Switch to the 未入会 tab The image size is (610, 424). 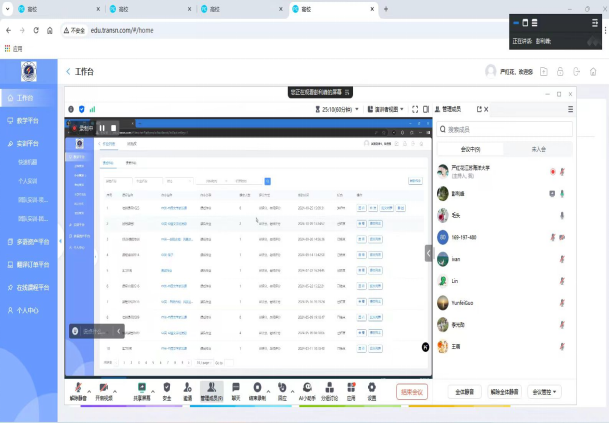pos(538,148)
